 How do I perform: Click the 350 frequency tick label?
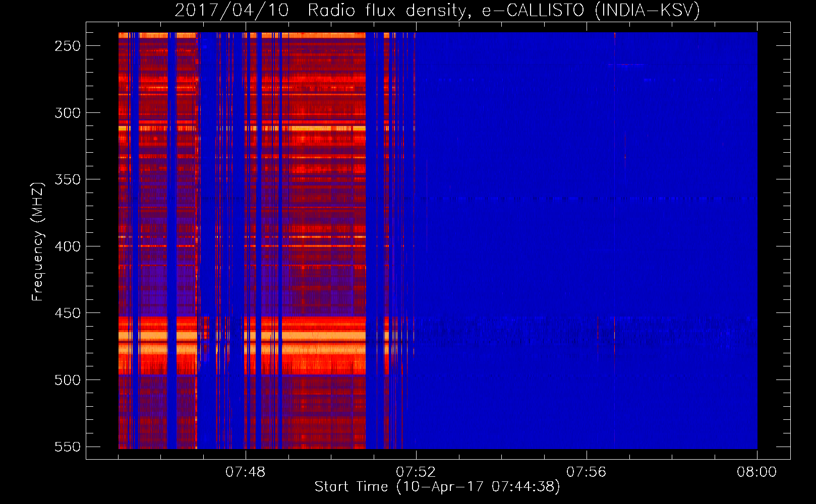coord(68,179)
